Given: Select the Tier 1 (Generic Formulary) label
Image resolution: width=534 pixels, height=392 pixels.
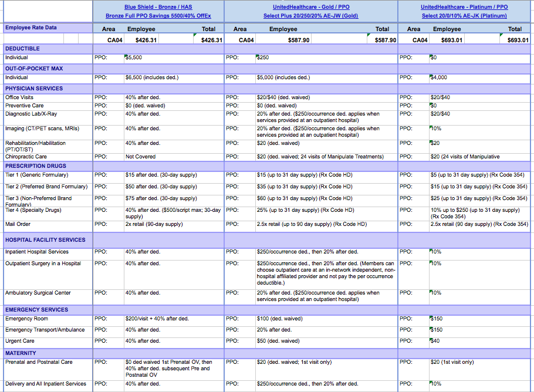Looking at the screenshot, I should (48, 177).
